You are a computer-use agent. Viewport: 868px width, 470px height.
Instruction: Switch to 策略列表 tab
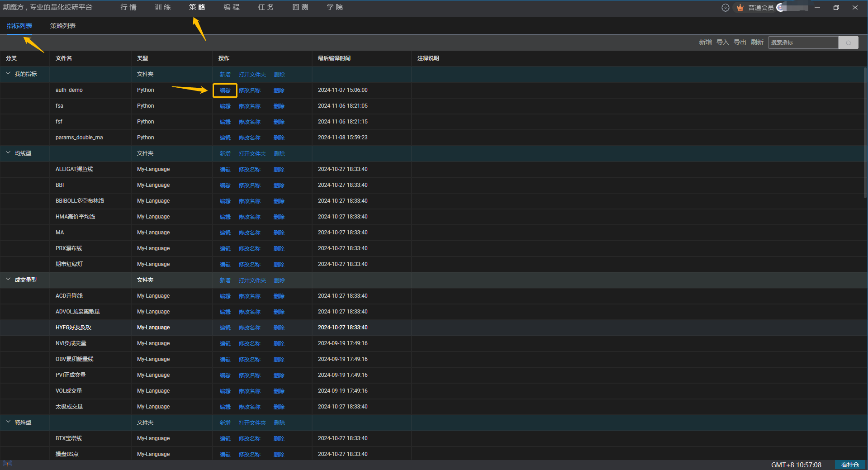pyautogui.click(x=63, y=26)
